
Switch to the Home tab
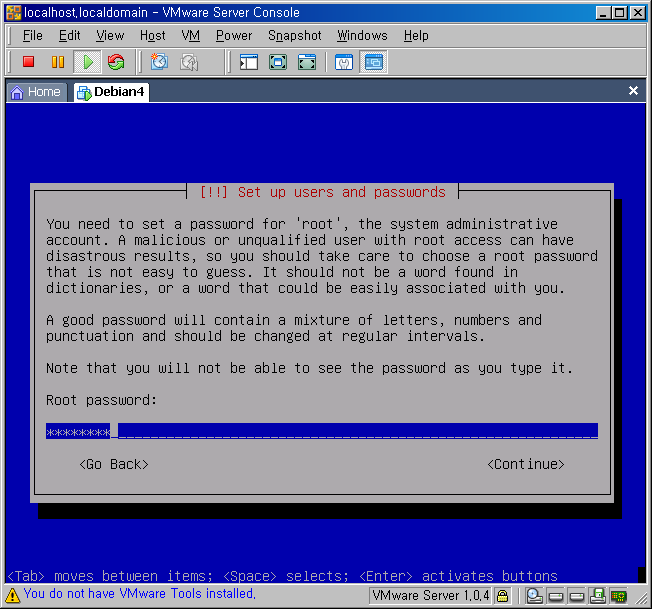35,91
